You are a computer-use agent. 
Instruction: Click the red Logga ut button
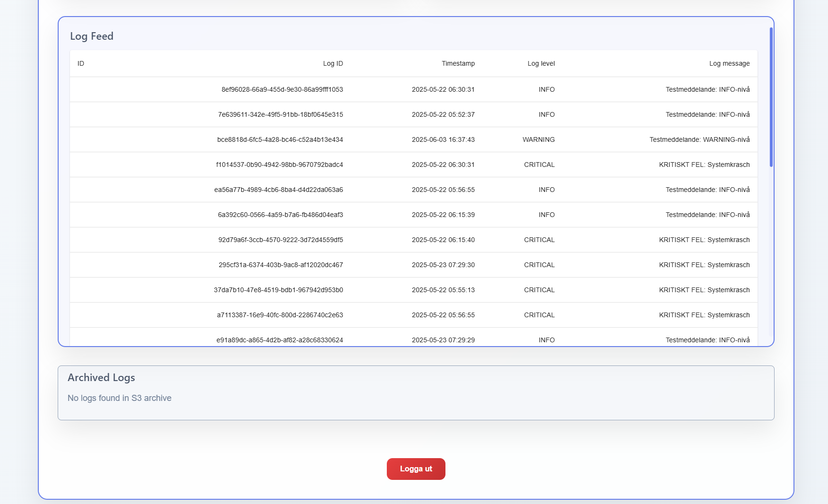pos(416,469)
